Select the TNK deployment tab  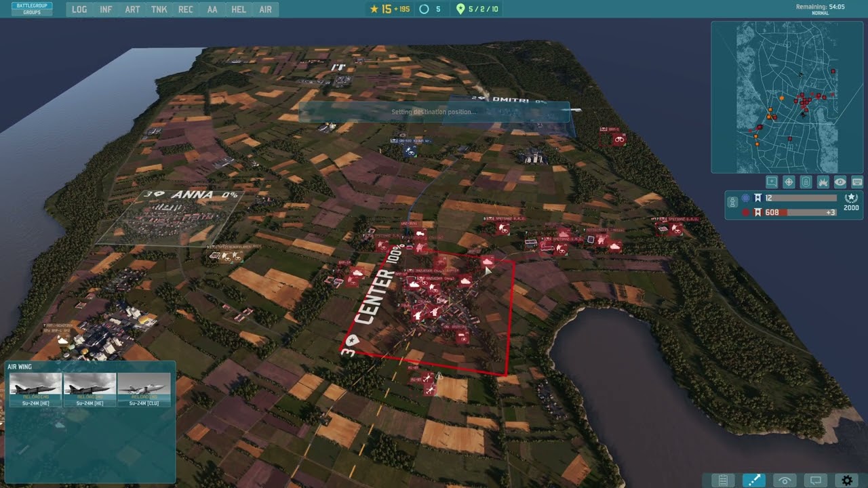159,9
